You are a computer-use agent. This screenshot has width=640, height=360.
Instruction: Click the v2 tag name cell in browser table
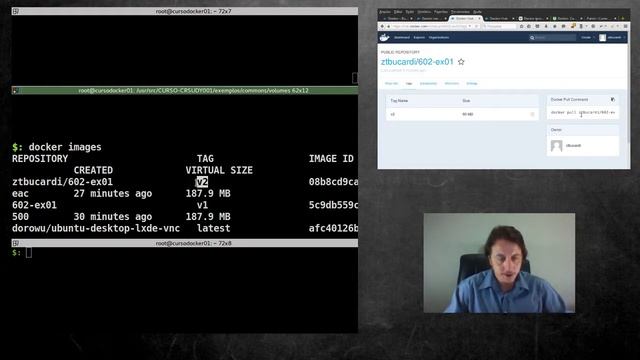(x=393, y=114)
